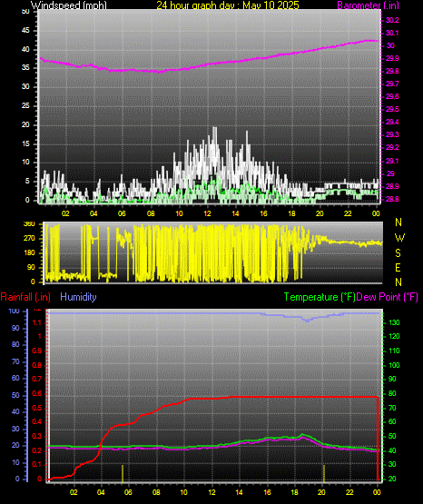Click the 360 wind direction scale value
The image size is (423, 504).
coord(29,224)
